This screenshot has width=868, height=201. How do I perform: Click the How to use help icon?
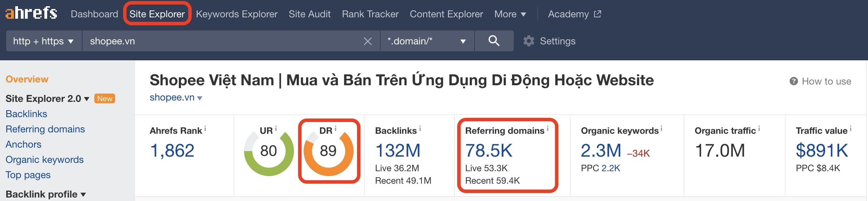click(794, 81)
